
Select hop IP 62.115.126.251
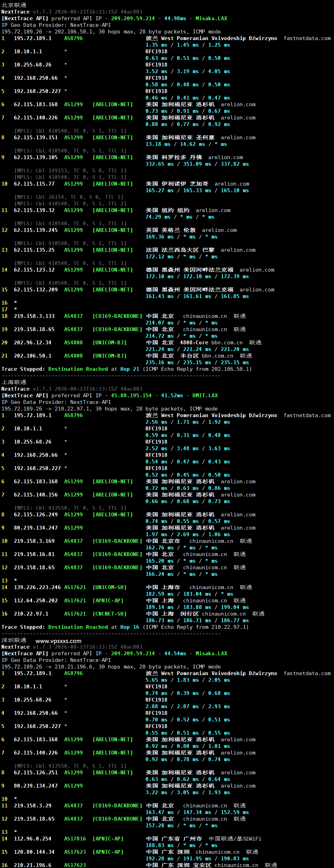pyautogui.click(x=36, y=773)
